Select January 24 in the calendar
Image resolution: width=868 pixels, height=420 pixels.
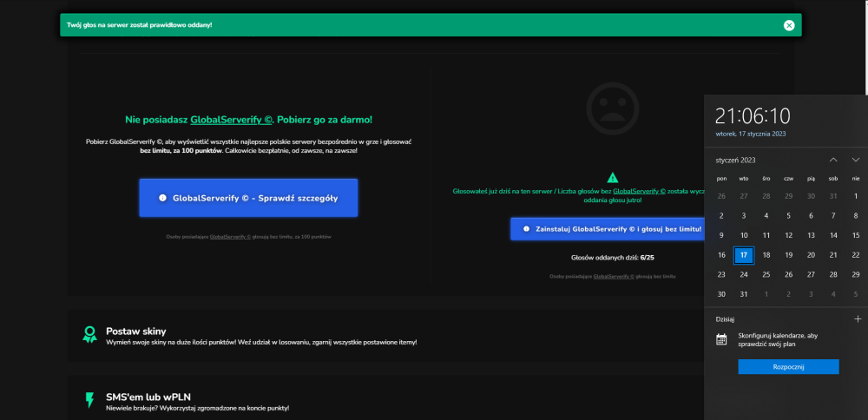tap(744, 274)
